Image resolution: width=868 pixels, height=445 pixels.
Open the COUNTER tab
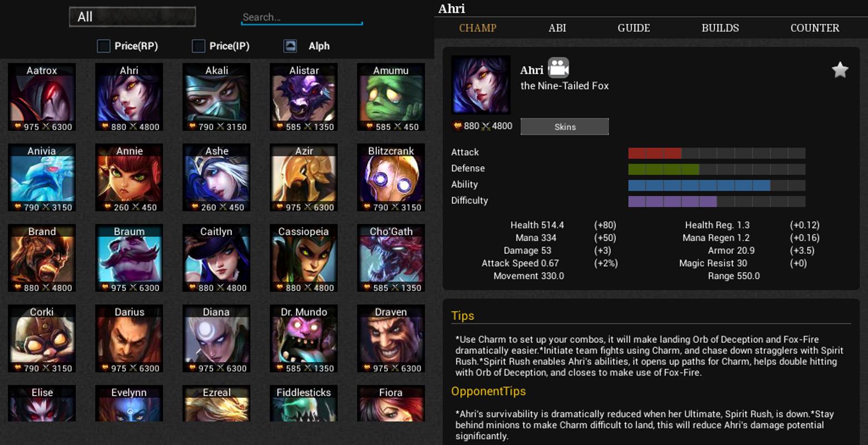pos(815,28)
